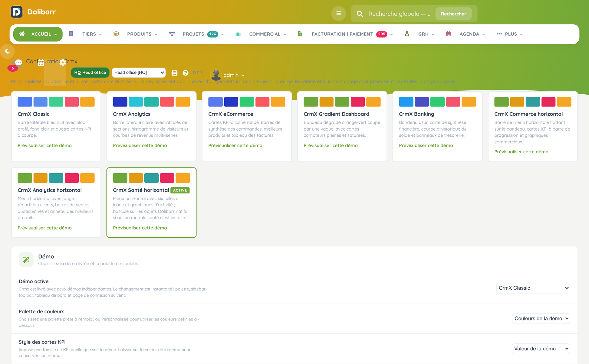Click the print icon
Viewport: 589px width, 364px height.
(174, 73)
